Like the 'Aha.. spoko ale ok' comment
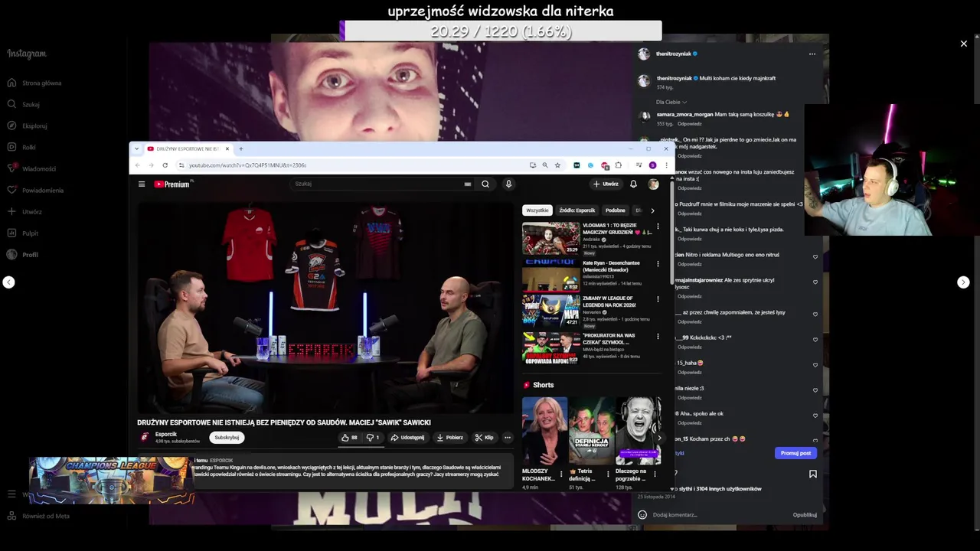Screen dimensions: 980x551 tap(815, 416)
